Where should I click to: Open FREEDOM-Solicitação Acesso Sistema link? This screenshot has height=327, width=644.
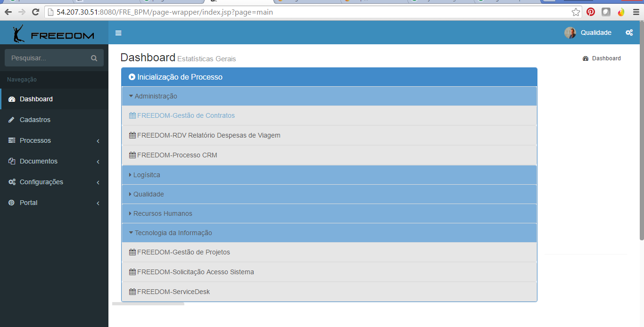coord(196,272)
